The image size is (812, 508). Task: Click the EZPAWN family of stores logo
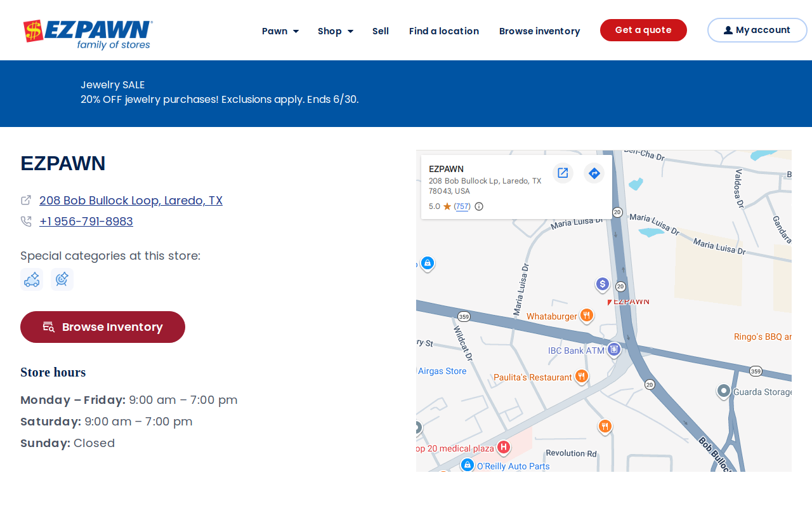[x=88, y=34]
